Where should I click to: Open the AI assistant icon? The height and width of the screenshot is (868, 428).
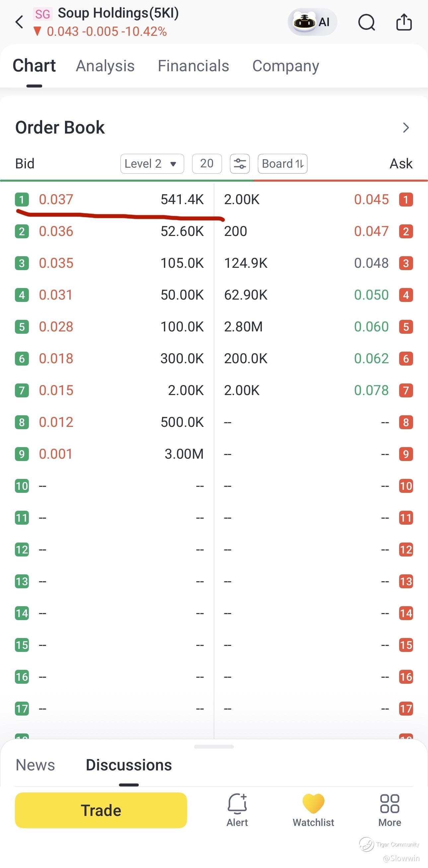pos(312,22)
